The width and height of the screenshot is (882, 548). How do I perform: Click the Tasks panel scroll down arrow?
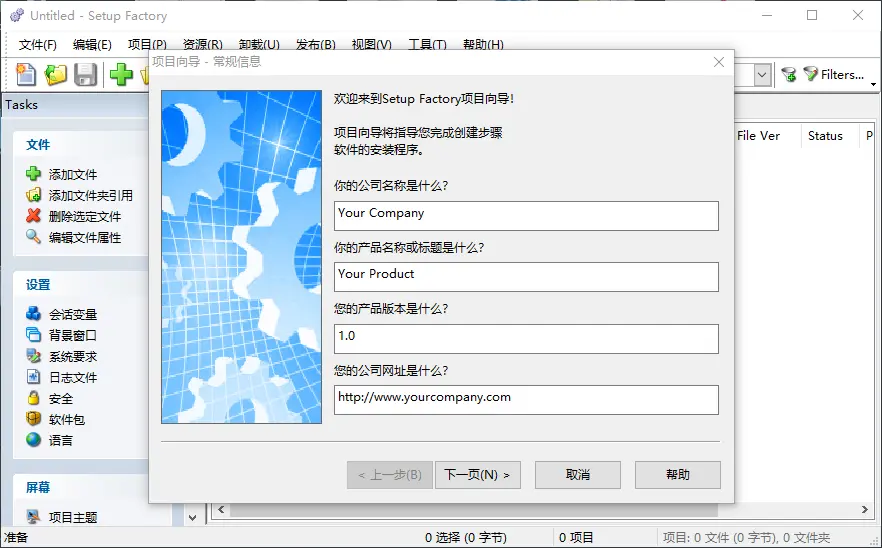(x=193, y=517)
